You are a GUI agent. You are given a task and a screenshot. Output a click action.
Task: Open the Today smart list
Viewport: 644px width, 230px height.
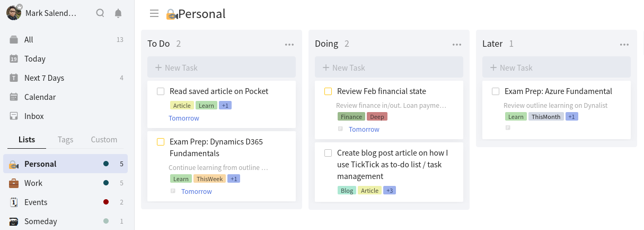click(x=35, y=59)
